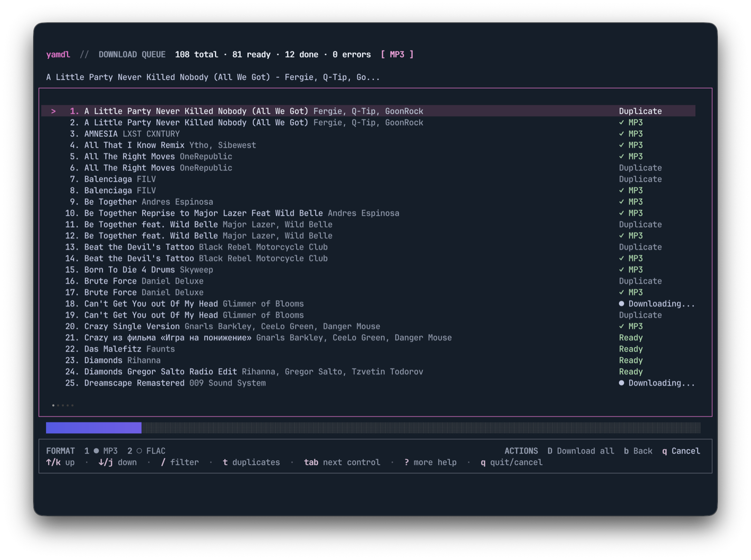Screen dimensions: 751x560
Task: Select track 13 Beat the Devil's Tattoo
Action: [368, 247]
